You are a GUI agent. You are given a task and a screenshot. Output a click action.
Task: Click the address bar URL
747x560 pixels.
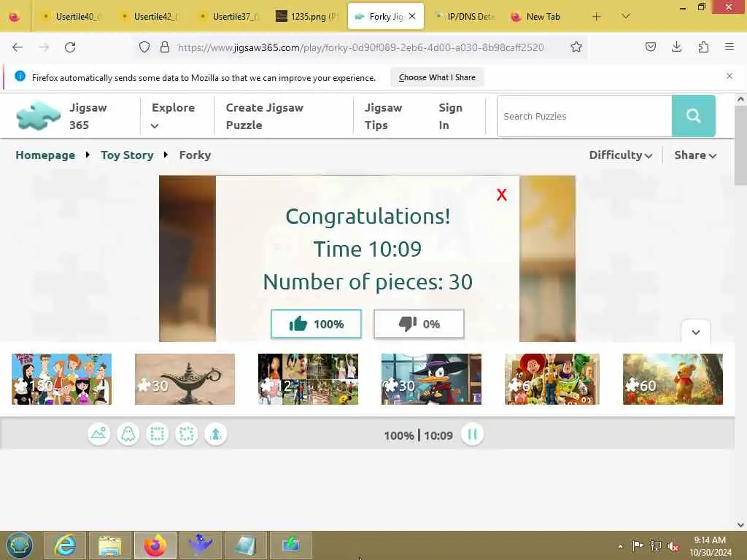click(x=360, y=47)
